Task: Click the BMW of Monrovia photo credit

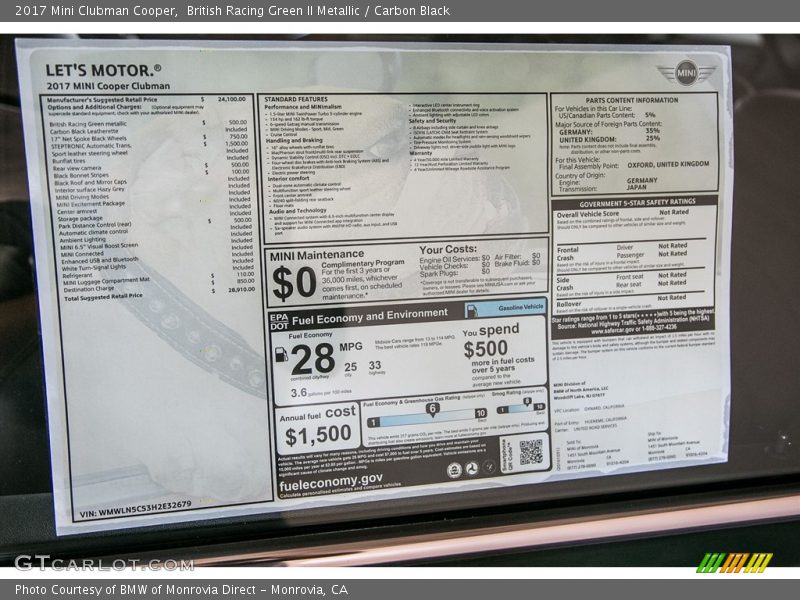Action: [x=181, y=590]
